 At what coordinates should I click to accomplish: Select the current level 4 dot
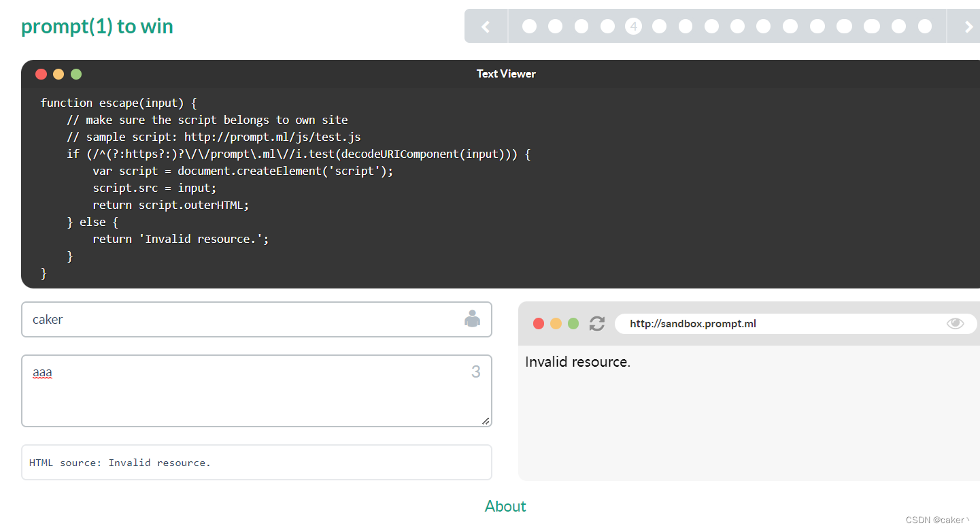[633, 27]
